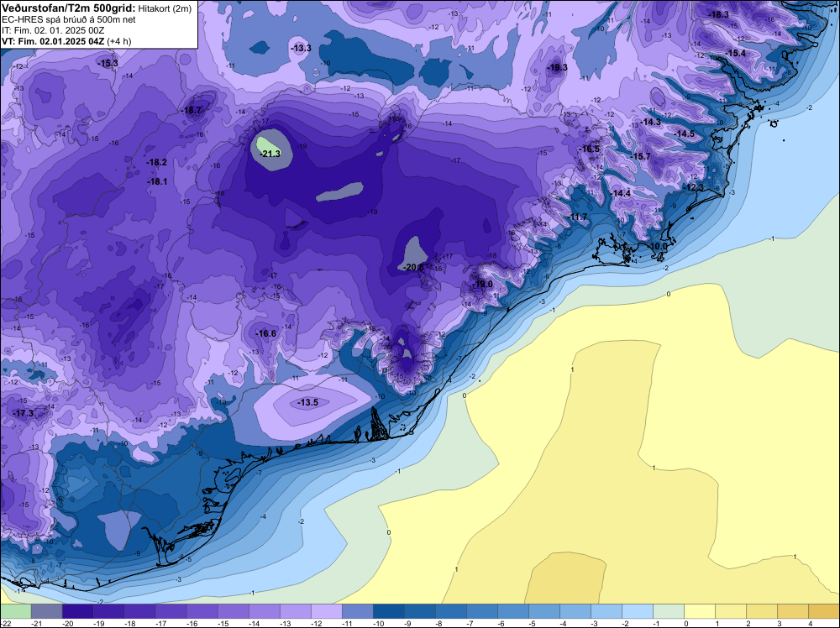Click the -4 legend swatch
The image size is (840, 628).
575,611
